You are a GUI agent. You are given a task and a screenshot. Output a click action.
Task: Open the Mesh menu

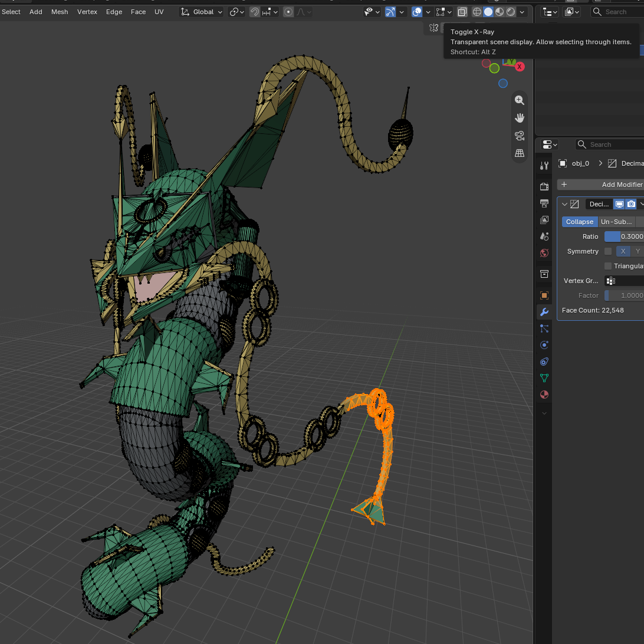tap(60, 12)
